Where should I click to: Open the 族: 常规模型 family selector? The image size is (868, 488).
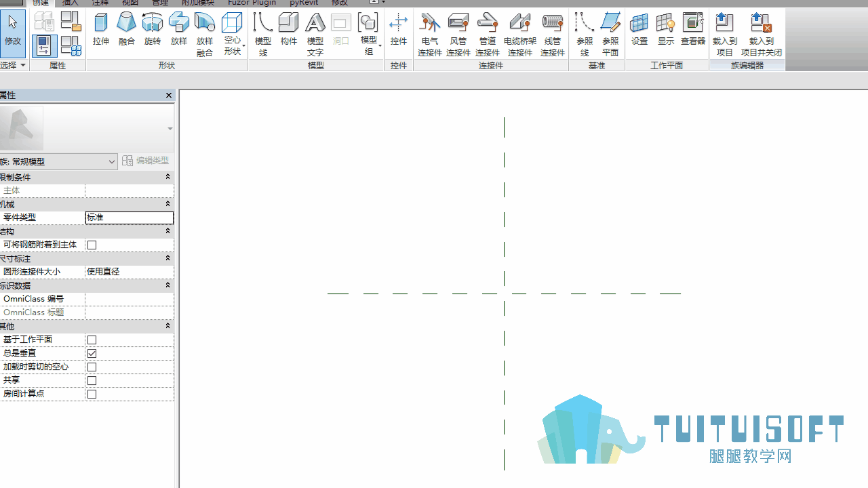59,161
